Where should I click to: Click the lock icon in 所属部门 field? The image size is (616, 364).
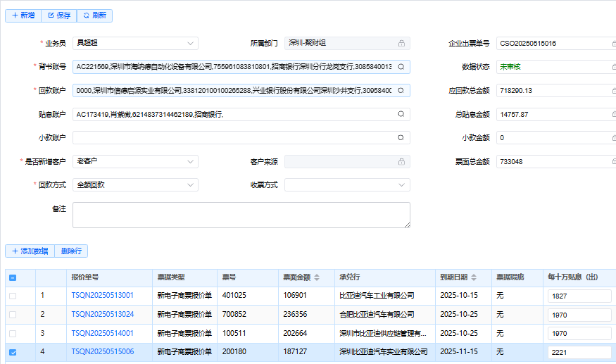click(x=401, y=44)
